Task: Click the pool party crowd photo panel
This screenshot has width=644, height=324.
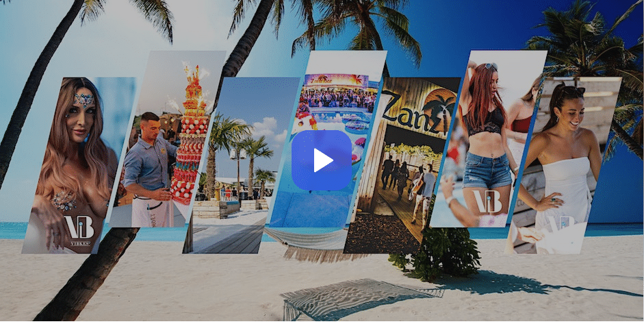Action: pos(327,139)
